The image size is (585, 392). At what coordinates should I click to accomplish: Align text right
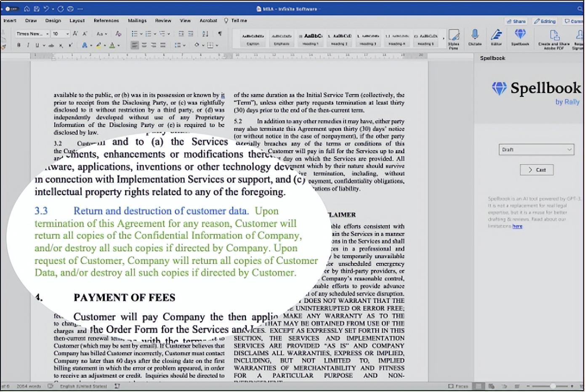point(153,45)
